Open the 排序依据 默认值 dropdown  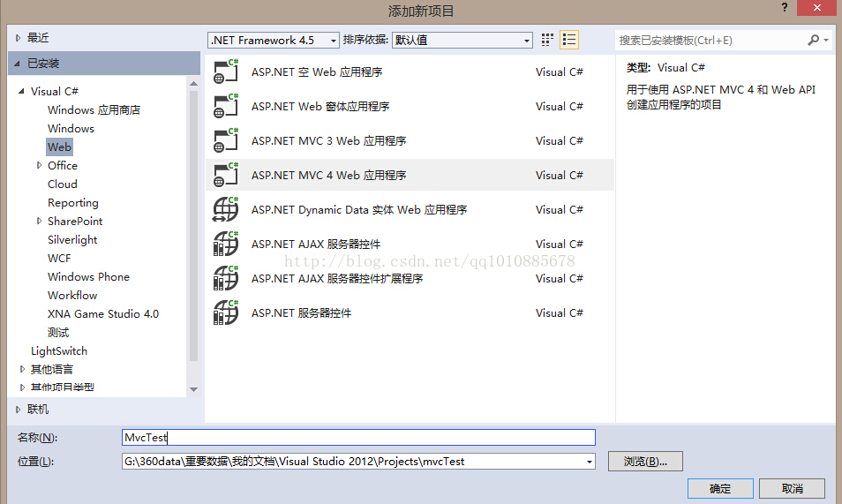(462, 41)
